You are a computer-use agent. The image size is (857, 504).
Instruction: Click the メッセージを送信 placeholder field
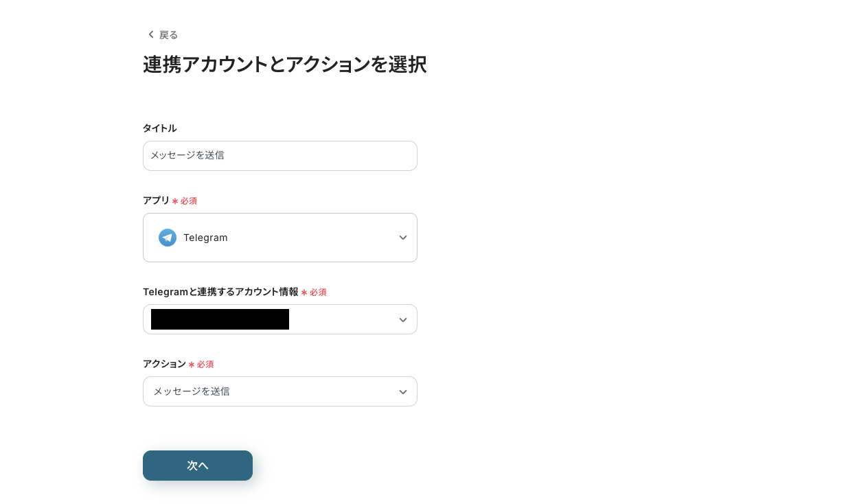click(x=280, y=156)
